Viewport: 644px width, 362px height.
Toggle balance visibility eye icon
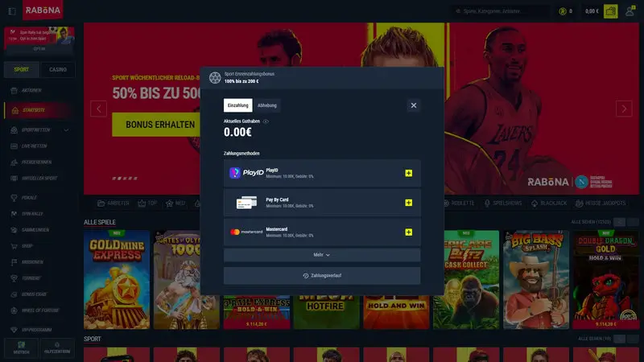pyautogui.click(x=266, y=121)
